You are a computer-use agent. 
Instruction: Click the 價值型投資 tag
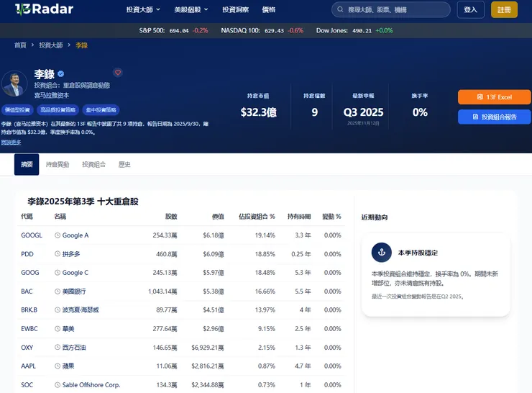point(17,110)
